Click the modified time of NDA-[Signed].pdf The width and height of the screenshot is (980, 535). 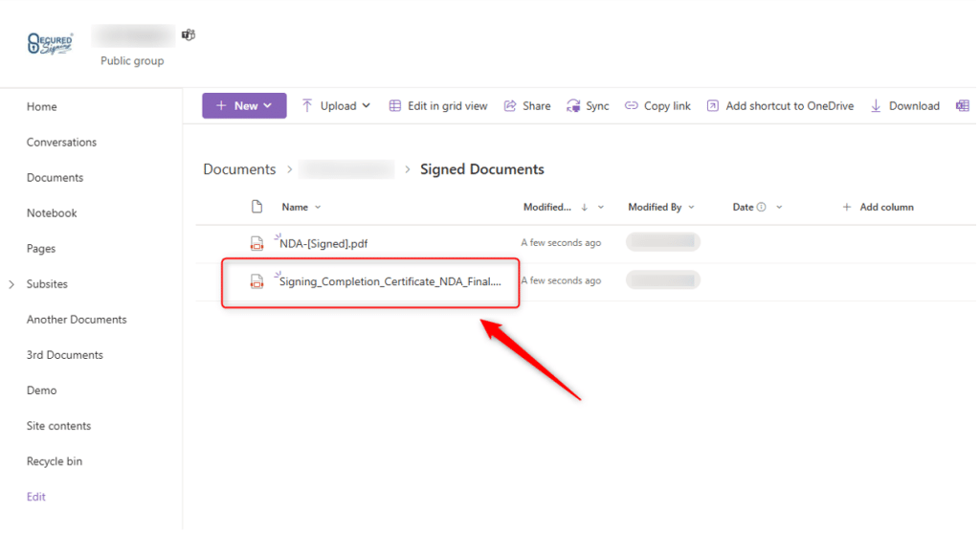561,242
